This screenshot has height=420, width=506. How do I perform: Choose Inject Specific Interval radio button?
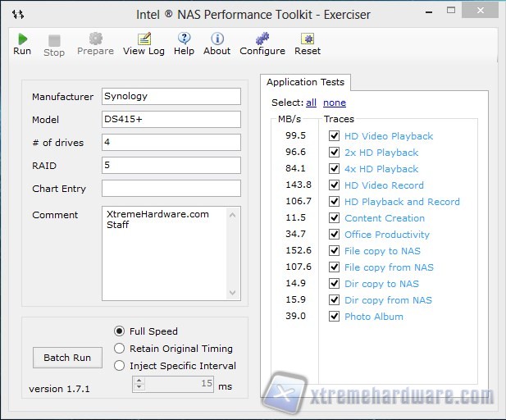[120, 366]
